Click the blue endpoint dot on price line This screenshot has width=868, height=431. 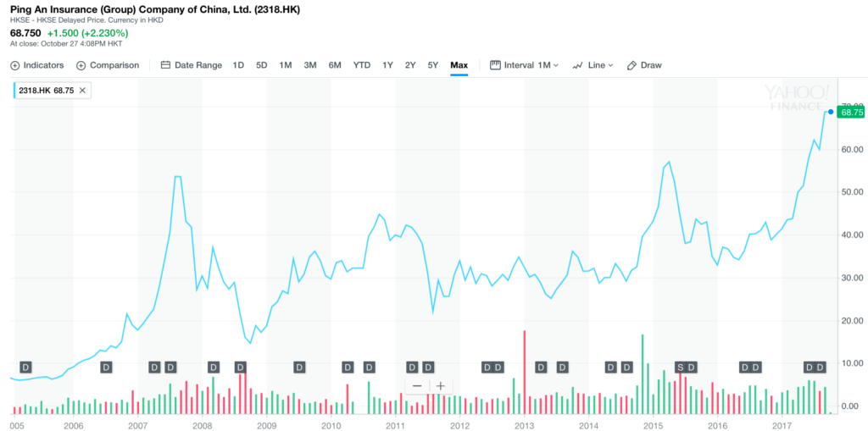tap(831, 112)
